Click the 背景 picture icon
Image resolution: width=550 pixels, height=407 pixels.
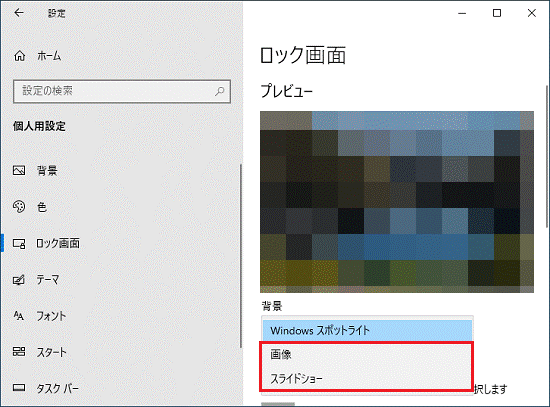click(x=19, y=171)
